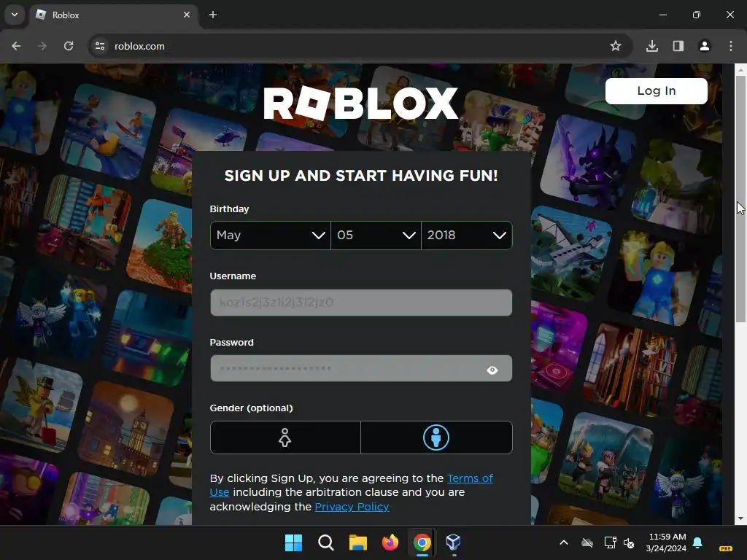Screen dimensions: 747x560
Task: Click the muted volume tray icon
Action: (x=630, y=542)
